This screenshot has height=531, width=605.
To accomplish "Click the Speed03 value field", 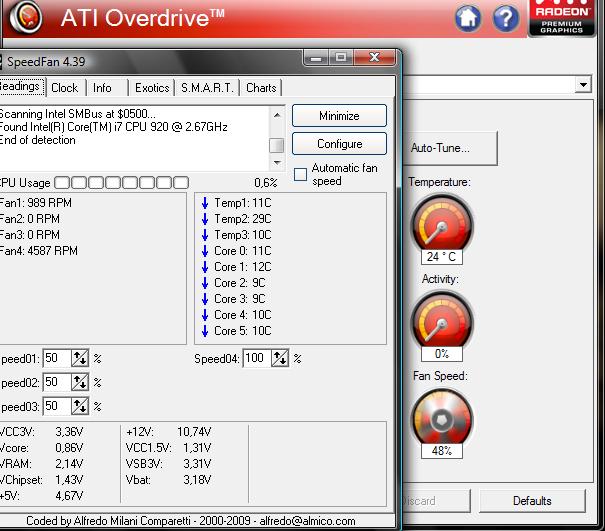I will point(57,406).
